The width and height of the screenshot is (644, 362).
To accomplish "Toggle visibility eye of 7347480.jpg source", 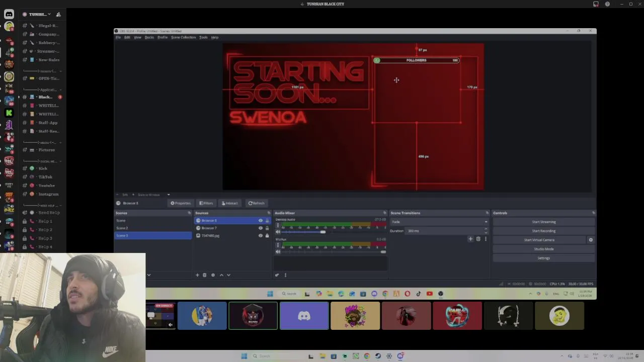I will tap(260, 236).
